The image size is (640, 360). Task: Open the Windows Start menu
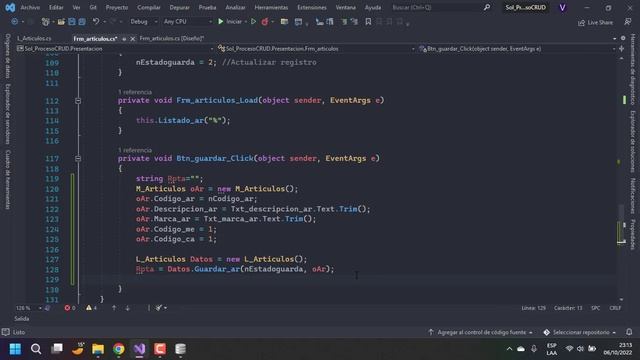[16, 349]
